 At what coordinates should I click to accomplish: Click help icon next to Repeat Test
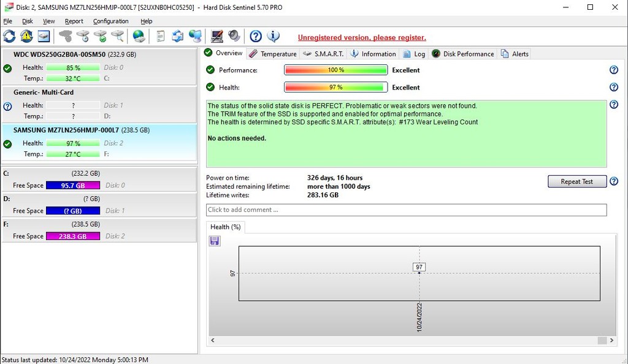(613, 181)
